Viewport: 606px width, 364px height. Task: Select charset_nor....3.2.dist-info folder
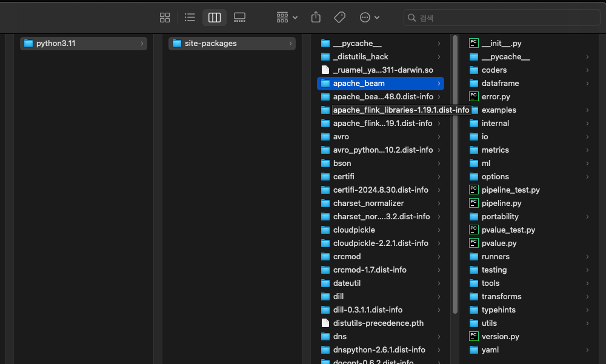click(381, 217)
